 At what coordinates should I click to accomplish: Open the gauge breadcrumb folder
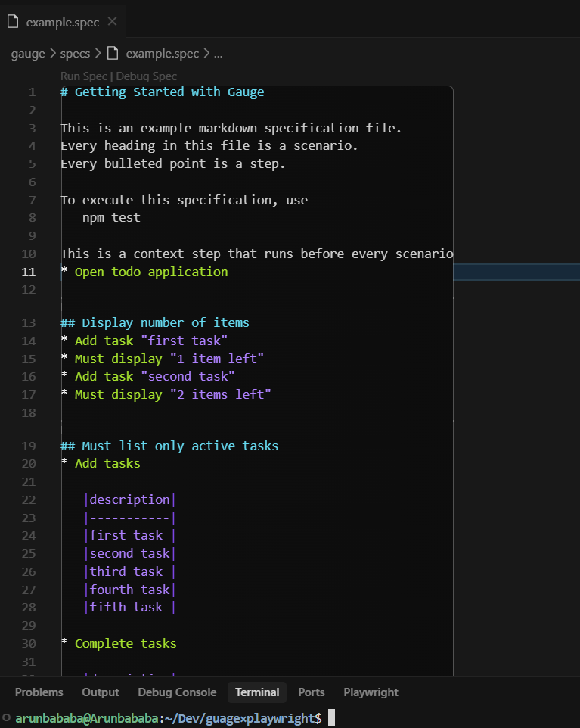[x=28, y=54]
